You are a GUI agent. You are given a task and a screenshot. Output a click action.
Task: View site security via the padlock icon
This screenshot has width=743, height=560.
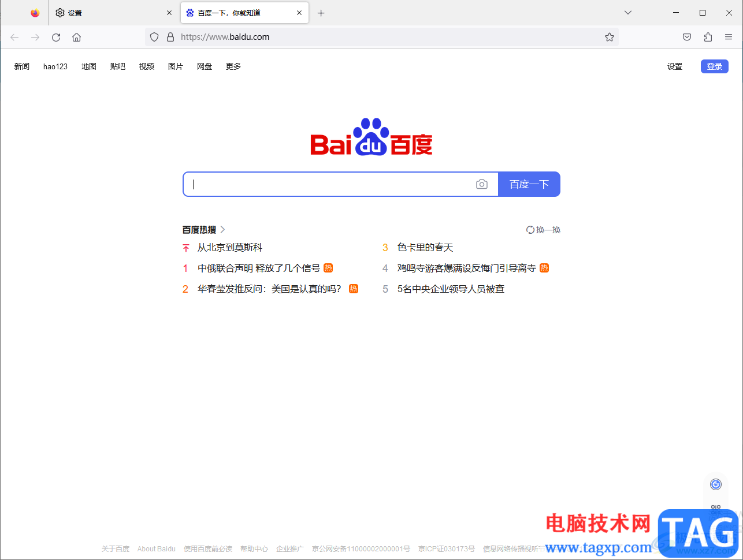click(170, 37)
